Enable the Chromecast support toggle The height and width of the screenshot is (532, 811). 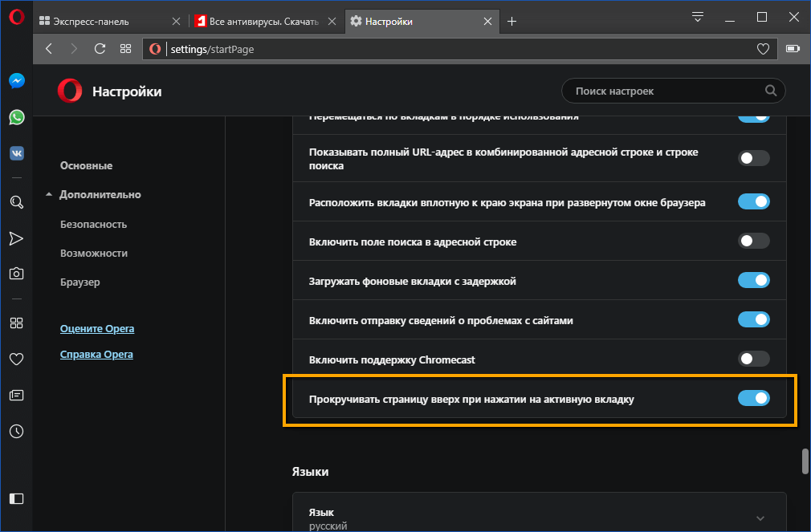753,359
